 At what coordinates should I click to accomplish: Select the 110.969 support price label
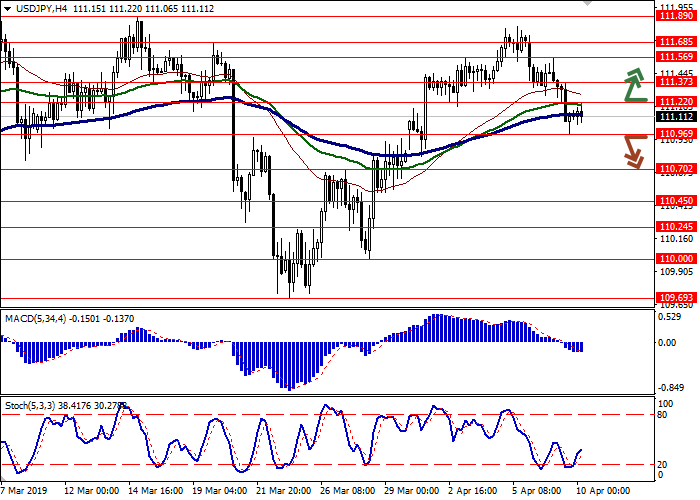(675, 134)
